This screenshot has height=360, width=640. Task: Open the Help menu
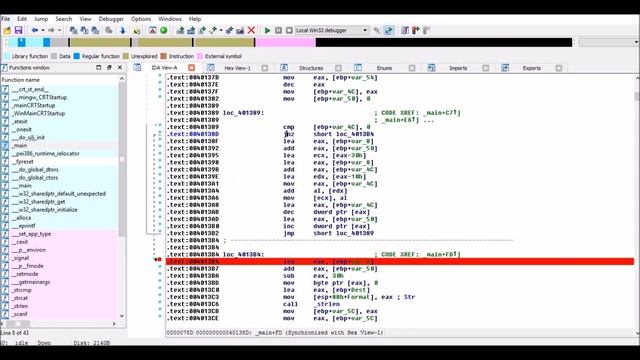coord(195,19)
